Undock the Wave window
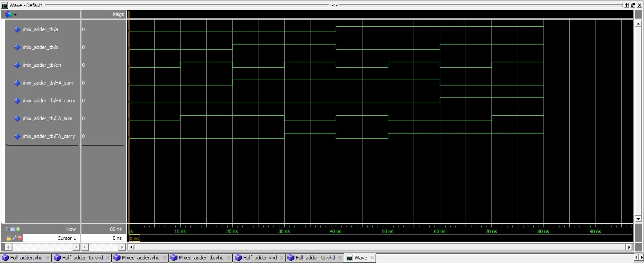 coord(633,5)
